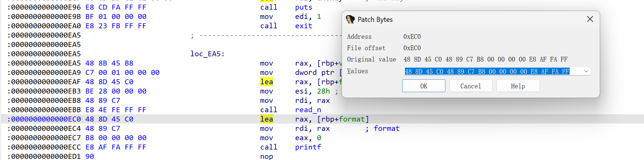Screen dimensions: 644x160
Task: Select the puts function name operand
Action: [x=304, y=7]
